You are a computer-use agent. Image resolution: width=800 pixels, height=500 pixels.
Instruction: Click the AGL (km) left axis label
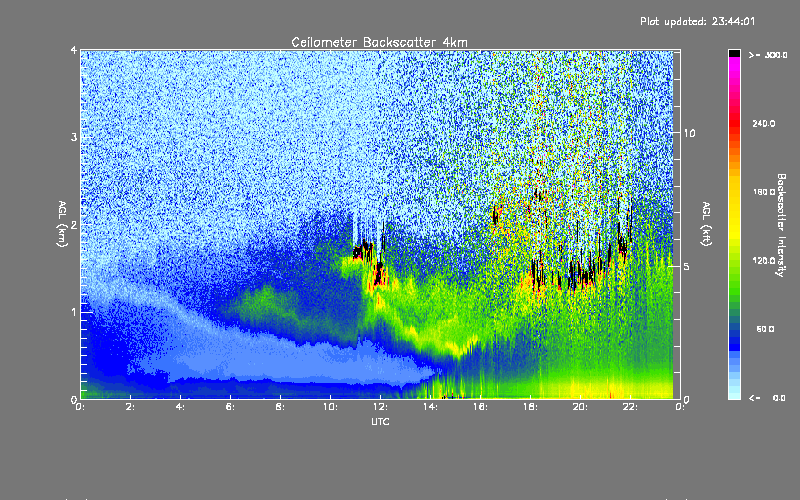(62, 224)
